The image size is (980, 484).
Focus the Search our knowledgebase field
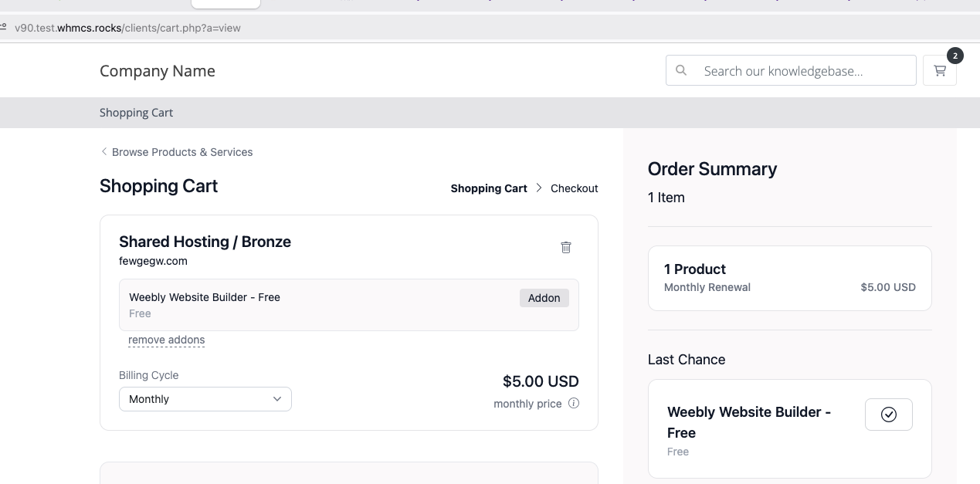click(803, 71)
